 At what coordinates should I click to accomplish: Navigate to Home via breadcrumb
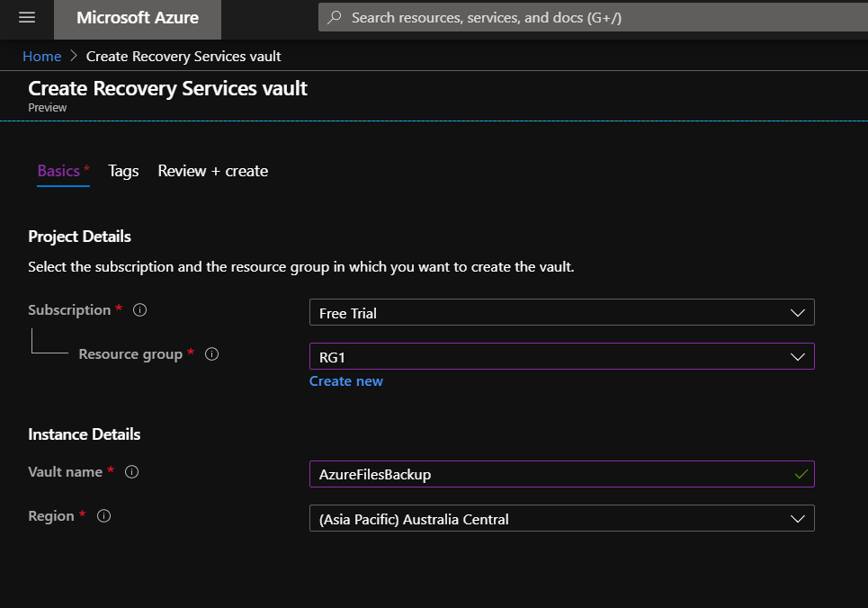pyautogui.click(x=41, y=57)
